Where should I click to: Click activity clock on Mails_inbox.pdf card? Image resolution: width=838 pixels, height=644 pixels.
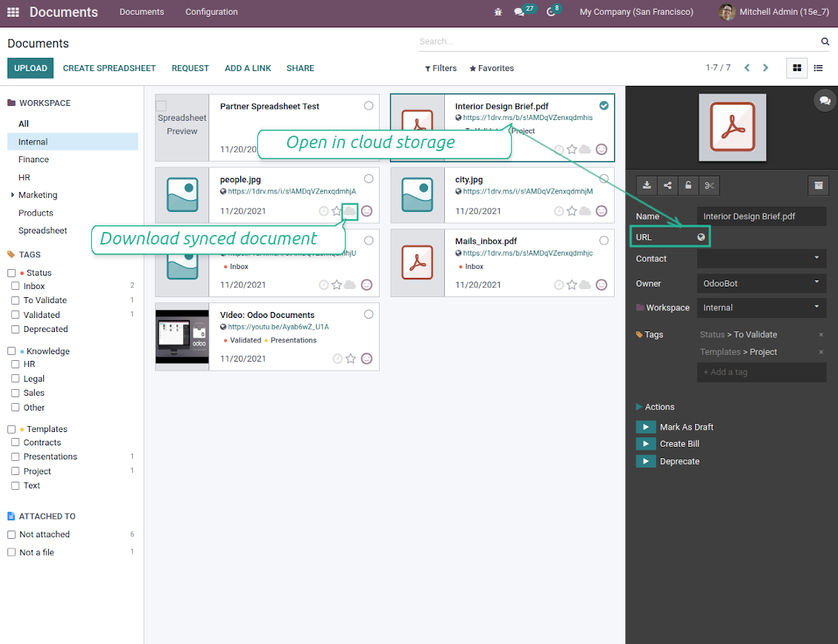point(558,285)
